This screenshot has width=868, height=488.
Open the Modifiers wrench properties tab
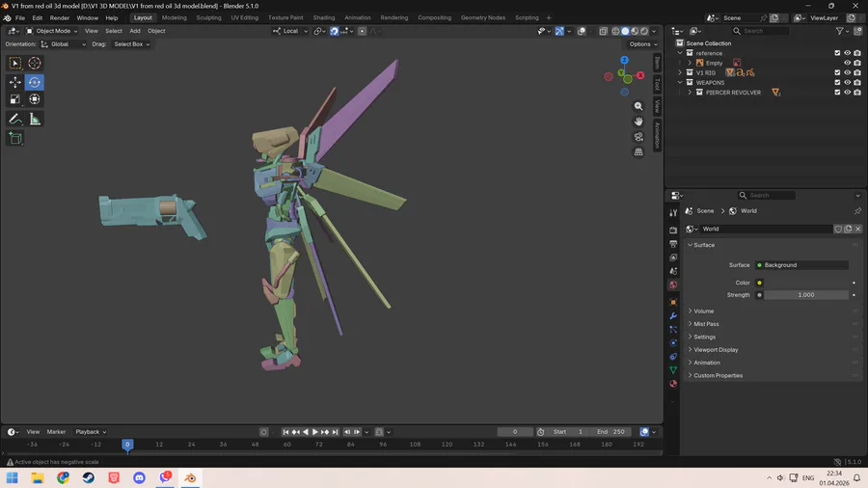coord(673,315)
